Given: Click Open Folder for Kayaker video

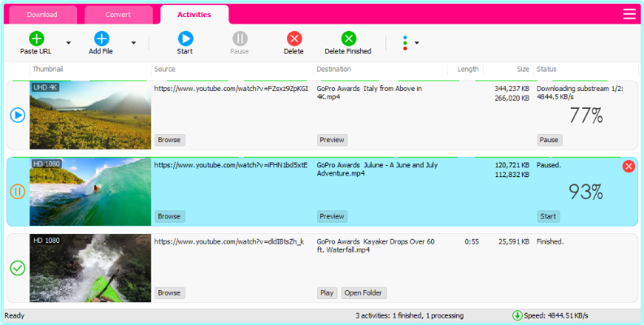Looking at the screenshot, I should pos(363,292).
